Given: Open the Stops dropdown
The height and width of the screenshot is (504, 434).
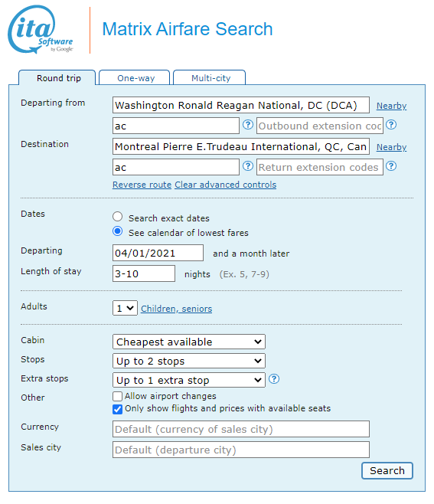Looking at the screenshot, I should pos(189,361).
